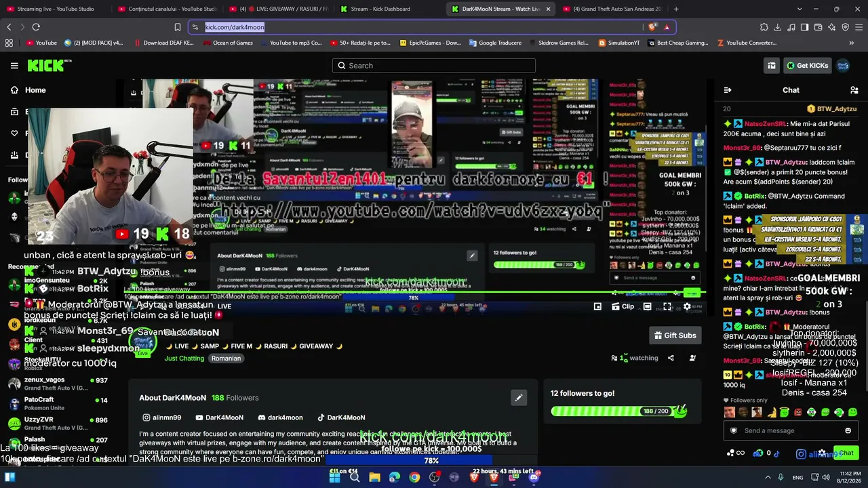This screenshot has height=488, width=868.
Task: Bookmark this page with the bookmark icon
Action: [x=178, y=27]
